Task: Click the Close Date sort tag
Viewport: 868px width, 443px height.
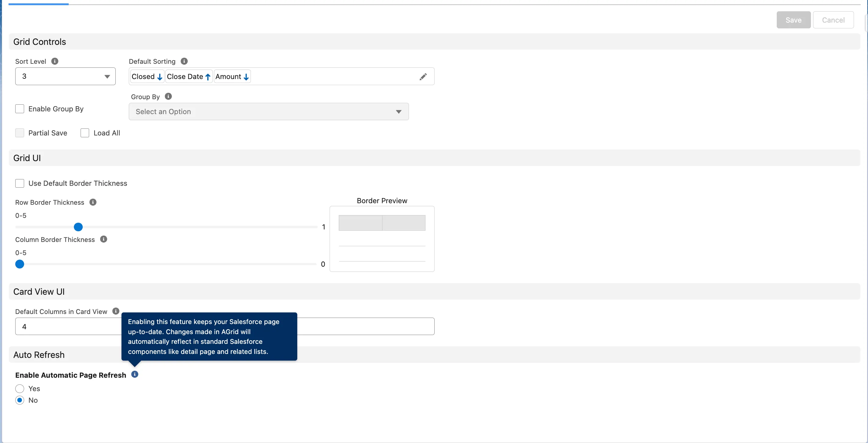Action: click(x=188, y=77)
